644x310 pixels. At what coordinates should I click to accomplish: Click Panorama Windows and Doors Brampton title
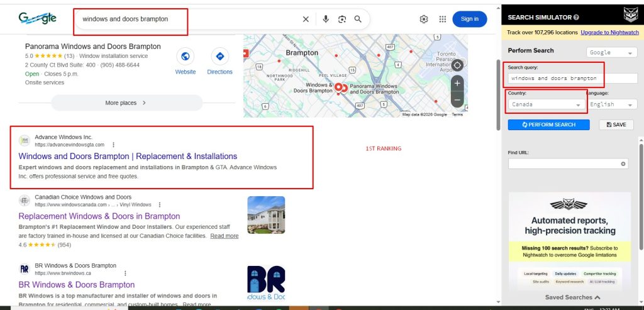tap(93, 47)
